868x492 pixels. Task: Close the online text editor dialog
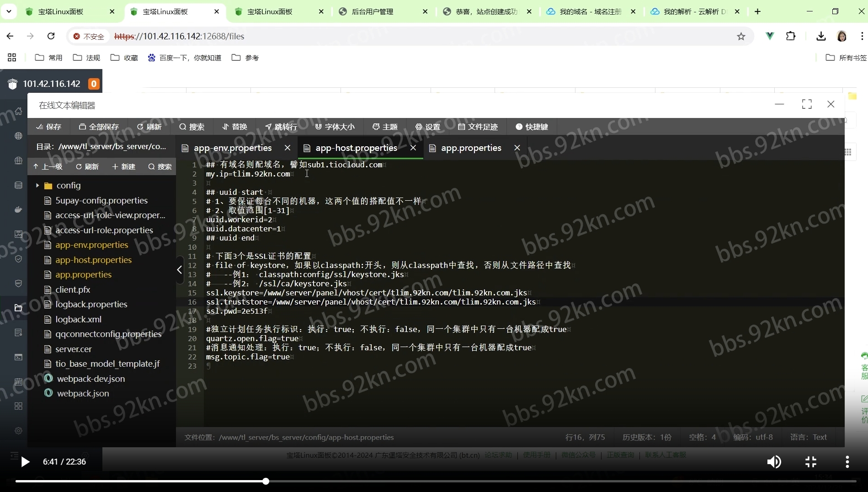(831, 104)
